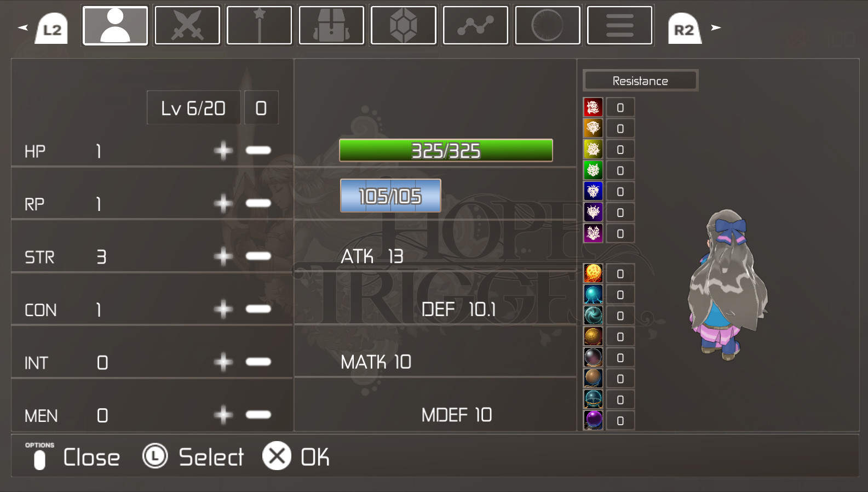Click the Select prompt label
This screenshot has width=868, height=492.
point(211,457)
